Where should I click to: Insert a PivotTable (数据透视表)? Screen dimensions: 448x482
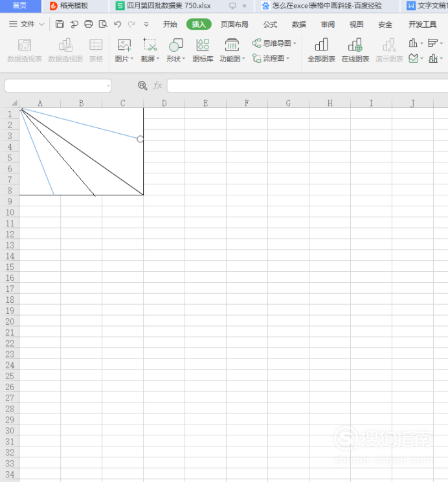pyautogui.click(x=25, y=50)
